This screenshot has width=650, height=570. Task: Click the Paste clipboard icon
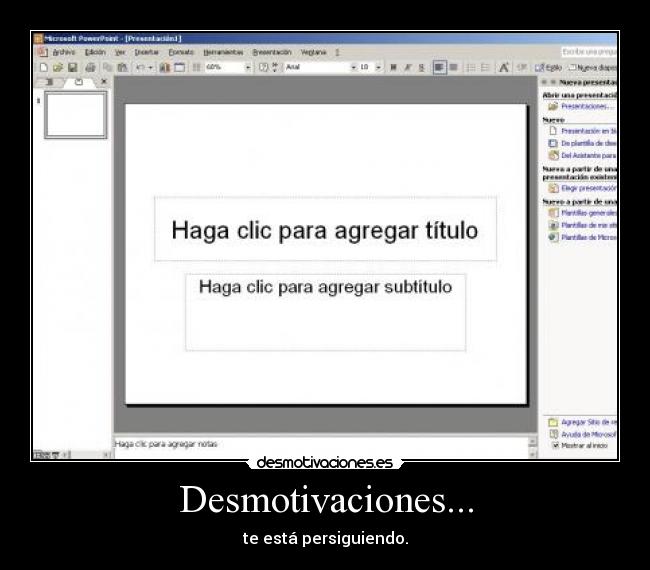click(122, 67)
